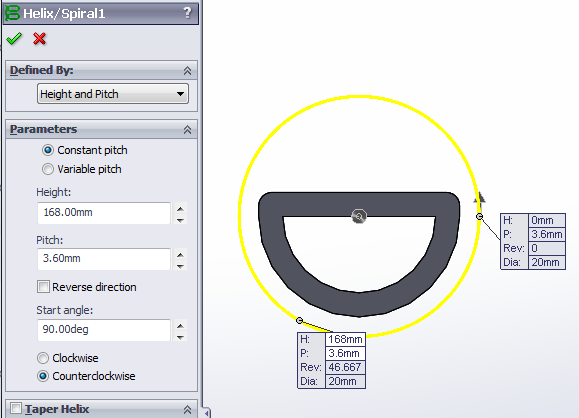
Task: Increase Height with the up arrow
Action: tap(180, 209)
